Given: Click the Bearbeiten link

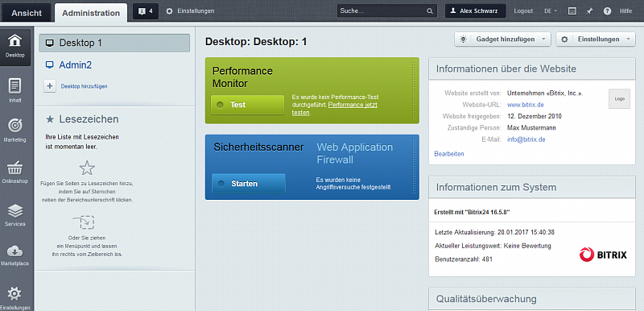Looking at the screenshot, I should click(x=449, y=154).
